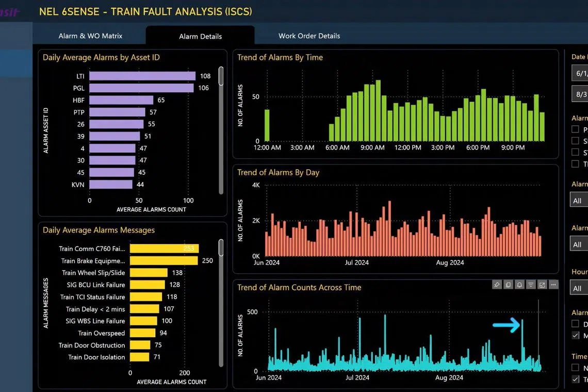
Task: Switch to Alarm & WO Matrix tab
Action: tap(90, 36)
